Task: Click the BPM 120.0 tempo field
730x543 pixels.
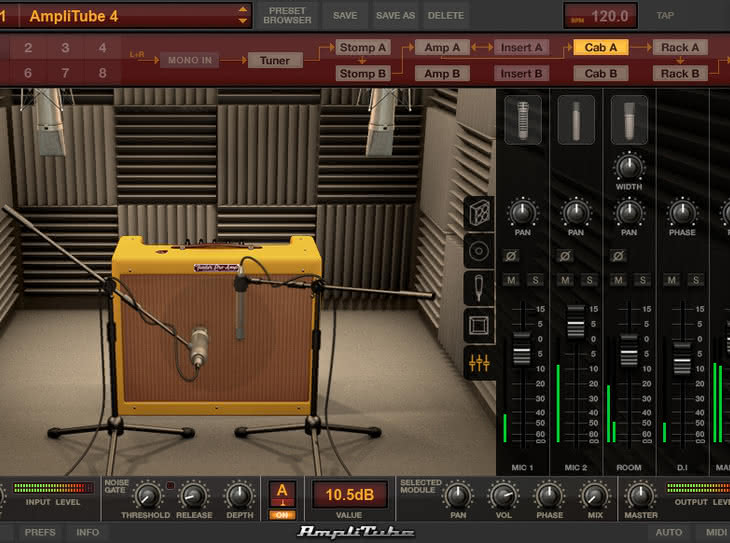Action: click(x=600, y=16)
